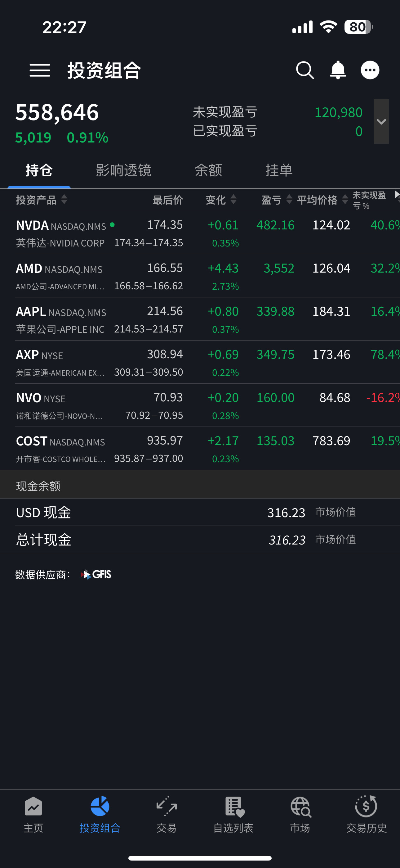Tap total portfolio value 558,646
The image size is (400, 868).
tap(57, 112)
